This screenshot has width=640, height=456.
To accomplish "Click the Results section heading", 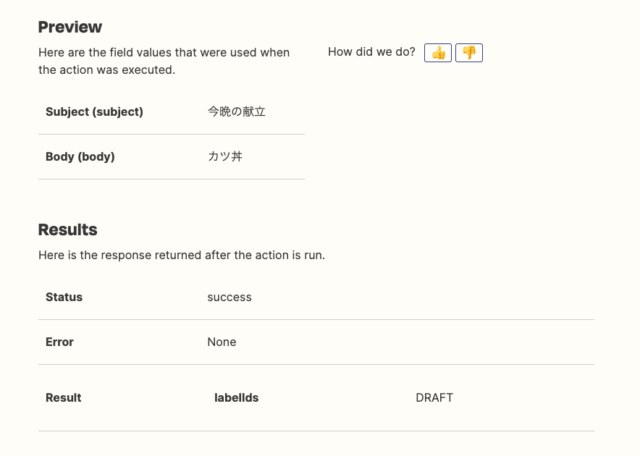I will tap(68, 229).
